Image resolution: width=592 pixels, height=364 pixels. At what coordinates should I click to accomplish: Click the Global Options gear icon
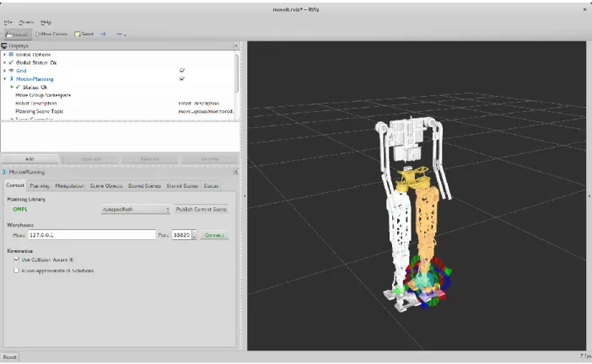pyautogui.click(x=11, y=54)
